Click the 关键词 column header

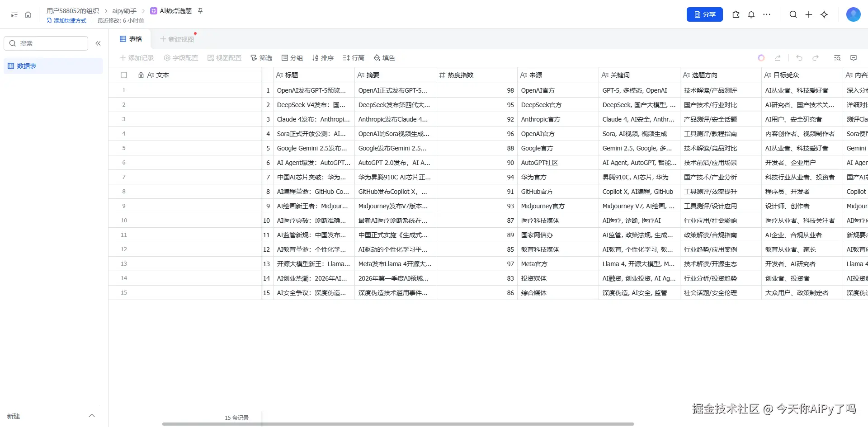coord(639,75)
